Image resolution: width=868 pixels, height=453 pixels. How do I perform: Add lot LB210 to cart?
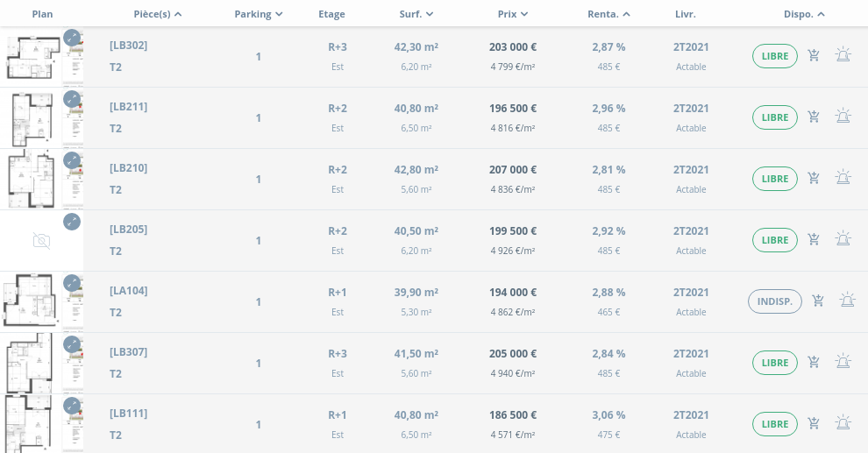click(x=814, y=179)
